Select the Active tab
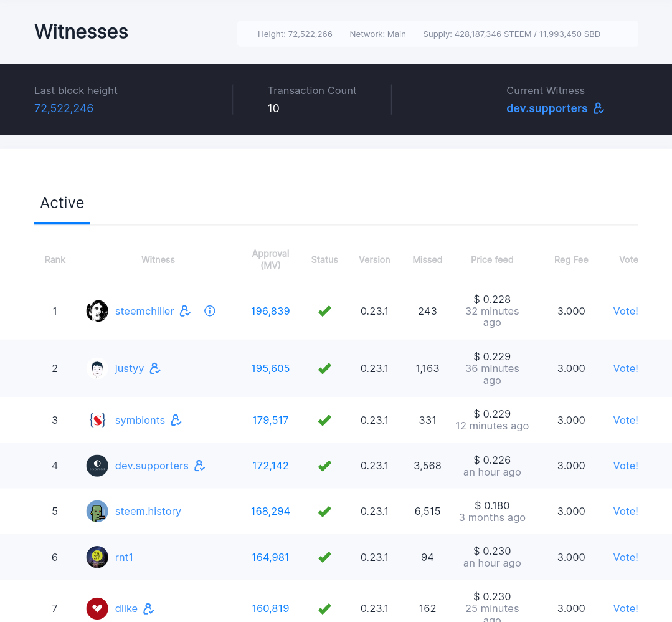The height and width of the screenshot is (622, 672). tap(62, 203)
